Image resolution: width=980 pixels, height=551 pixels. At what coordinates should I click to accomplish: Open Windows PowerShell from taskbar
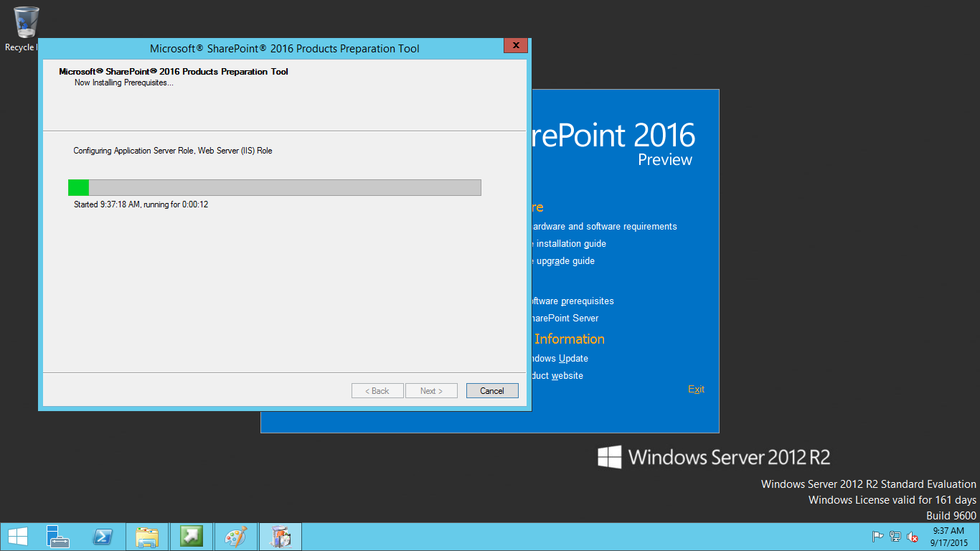click(103, 537)
